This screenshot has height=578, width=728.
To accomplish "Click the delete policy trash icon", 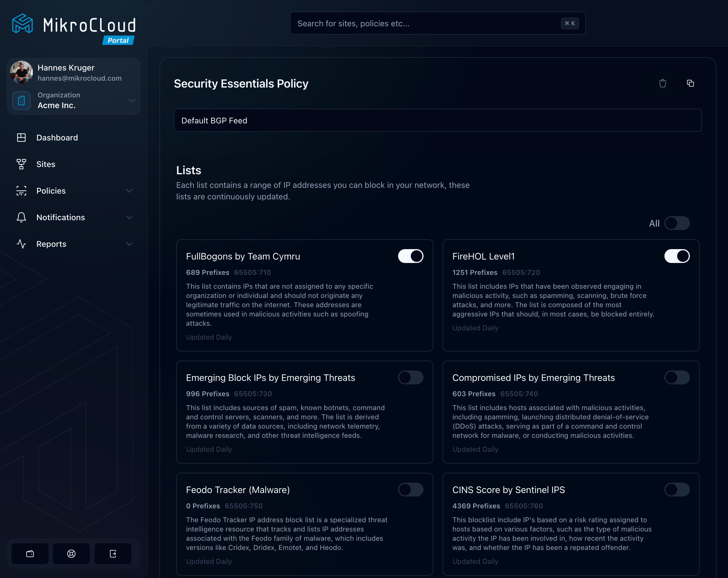I will point(662,83).
